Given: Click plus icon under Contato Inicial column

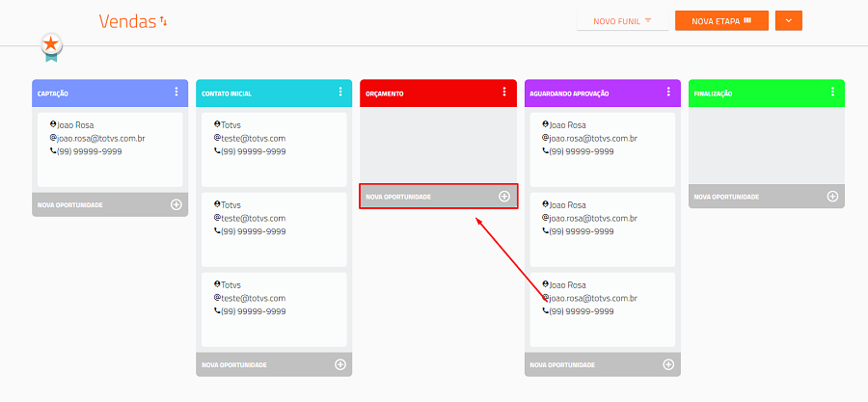Looking at the screenshot, I should tap(340, 364).
